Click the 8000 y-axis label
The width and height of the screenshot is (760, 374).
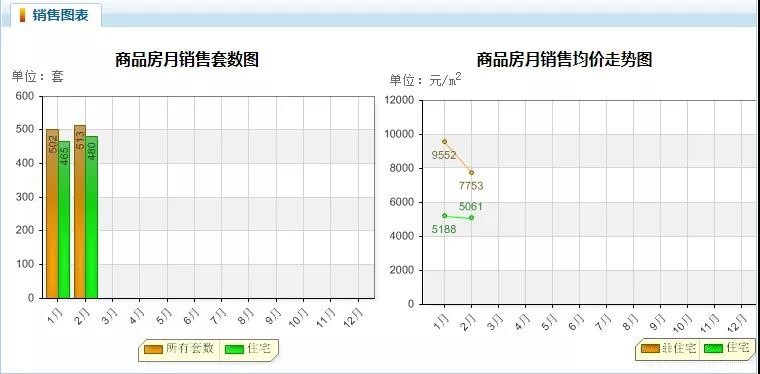click(403, 168)
